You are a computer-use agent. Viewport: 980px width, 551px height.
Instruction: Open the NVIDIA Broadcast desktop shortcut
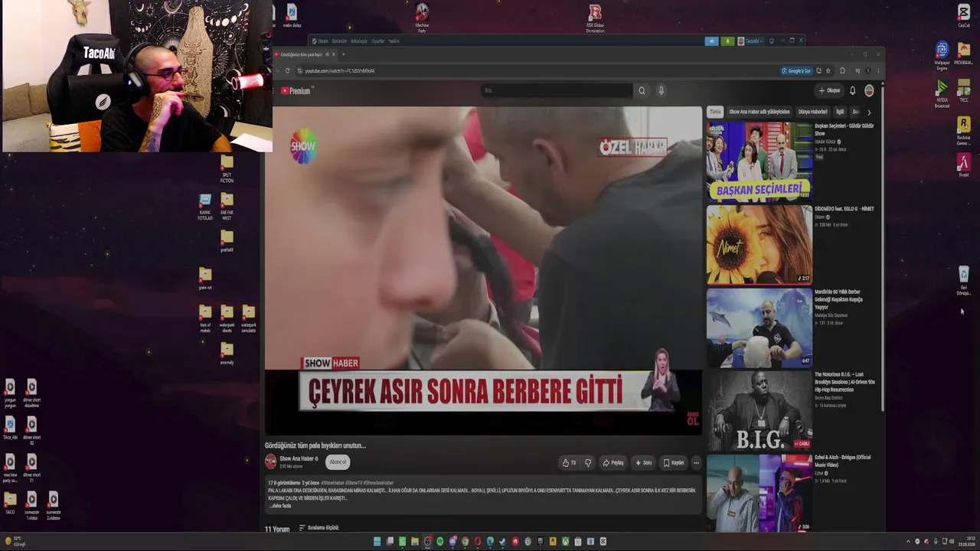(942, 93)
